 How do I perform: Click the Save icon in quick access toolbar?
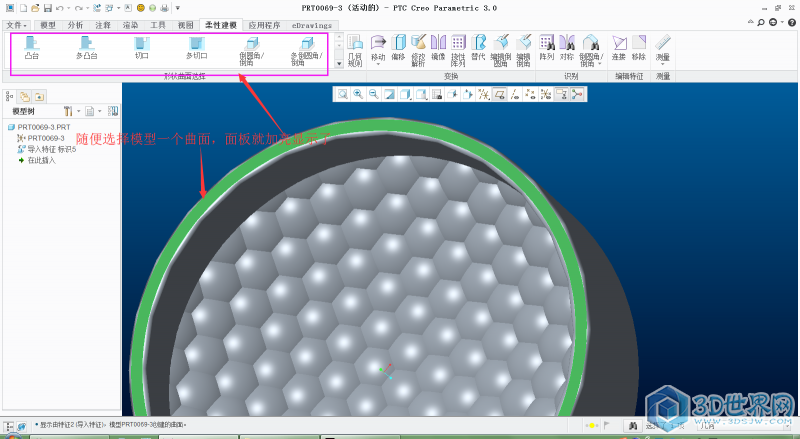click(47, 8)
